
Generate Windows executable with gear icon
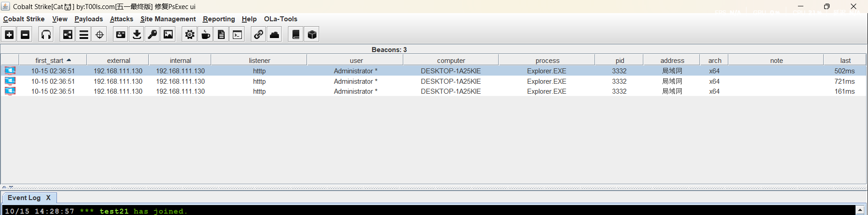coord(190,34)
